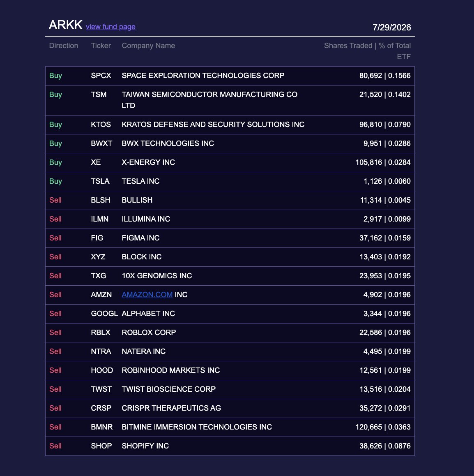Click the AMAZON.COM company link
Screen dimensions: 474x476
[147, 294]
